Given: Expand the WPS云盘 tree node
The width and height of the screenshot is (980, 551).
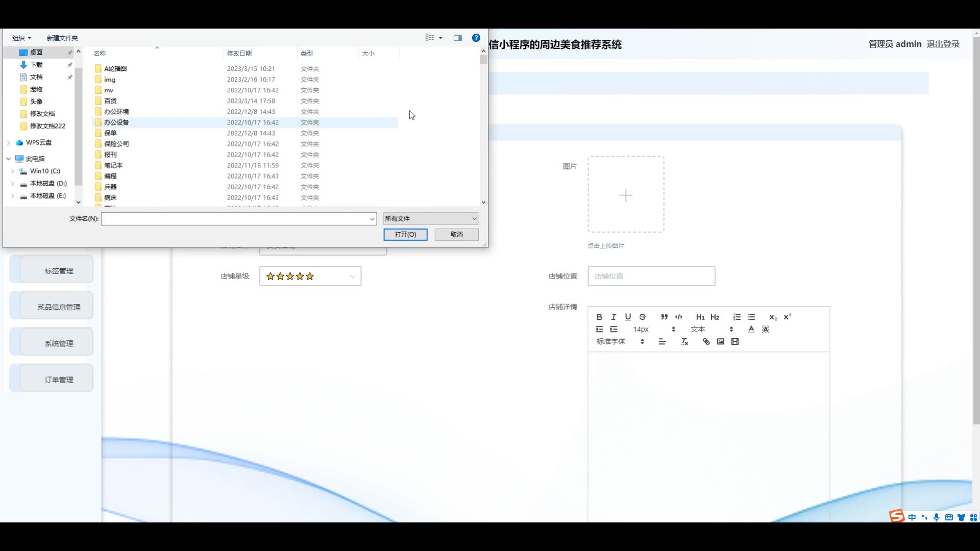Looking at the screenshot, I should pos(9,142).
